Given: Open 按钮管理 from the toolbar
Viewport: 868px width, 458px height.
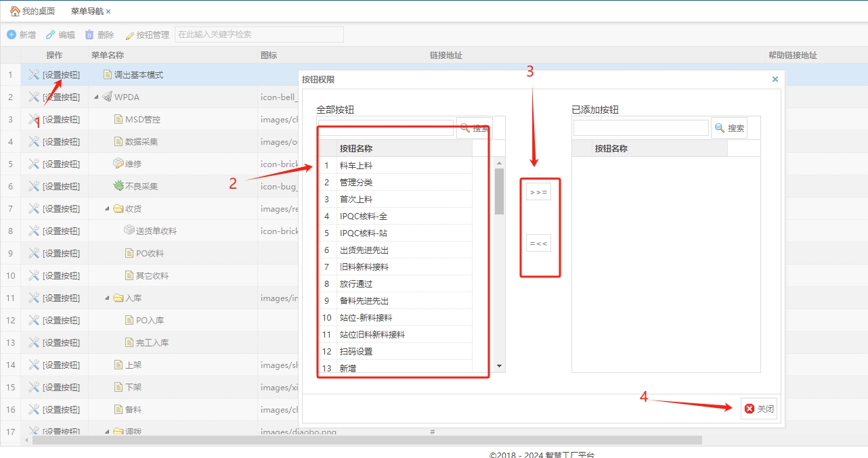Looking at the screenshot, I should (x=147, y=35).
